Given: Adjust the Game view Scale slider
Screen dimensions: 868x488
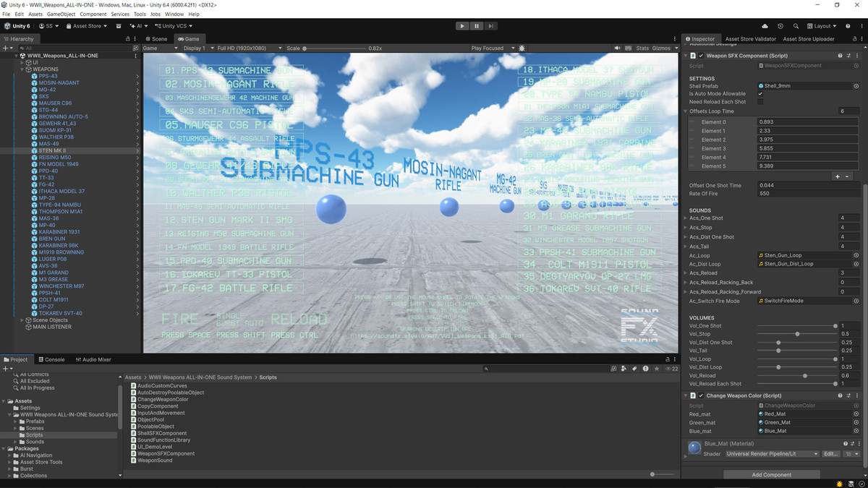Looking at the screenshot, I should click(333, 48).
